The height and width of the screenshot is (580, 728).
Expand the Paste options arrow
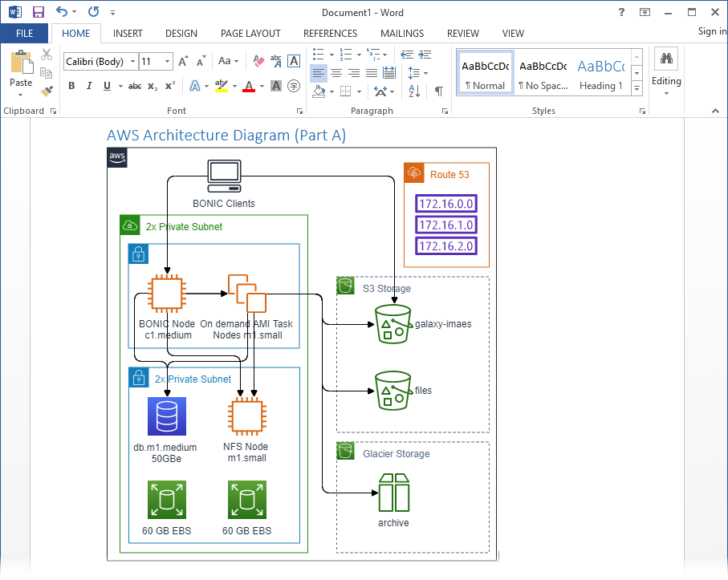21,95
